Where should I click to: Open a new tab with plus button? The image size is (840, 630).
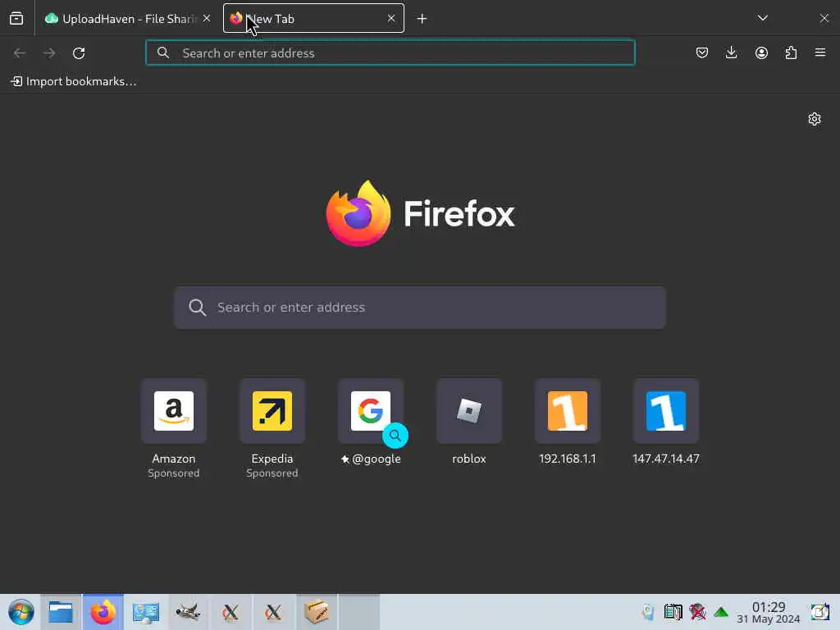tap(422, 19)
